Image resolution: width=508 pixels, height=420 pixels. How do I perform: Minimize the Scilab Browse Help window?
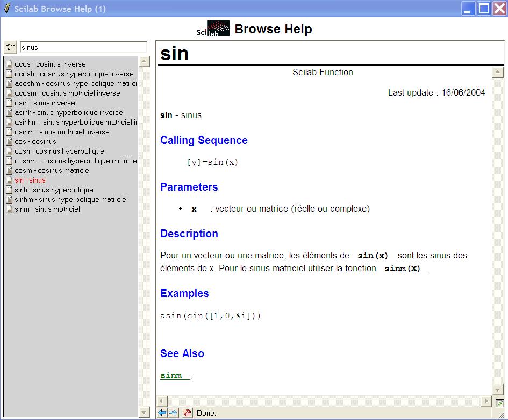click(x=468, y=9)
